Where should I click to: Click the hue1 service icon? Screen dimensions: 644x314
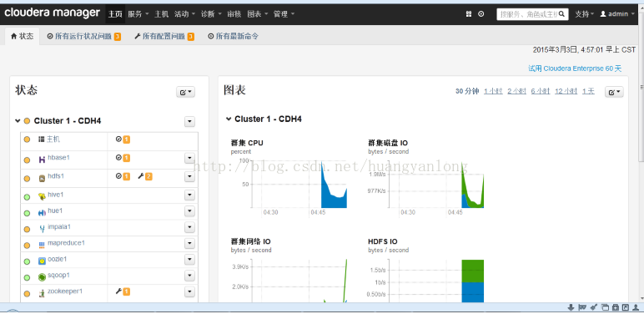click(42, 212)
